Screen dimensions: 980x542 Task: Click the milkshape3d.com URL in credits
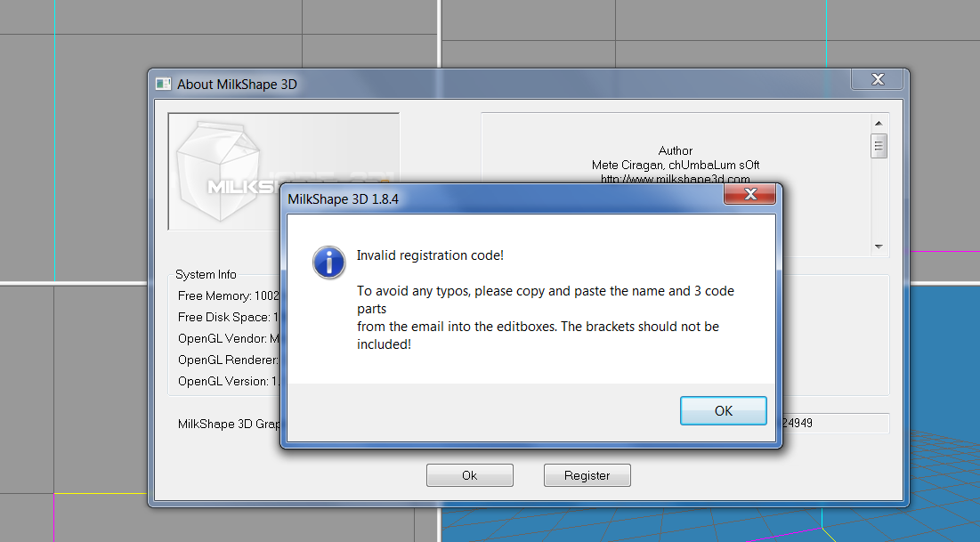pyautogui.click(x=675, y=180)
